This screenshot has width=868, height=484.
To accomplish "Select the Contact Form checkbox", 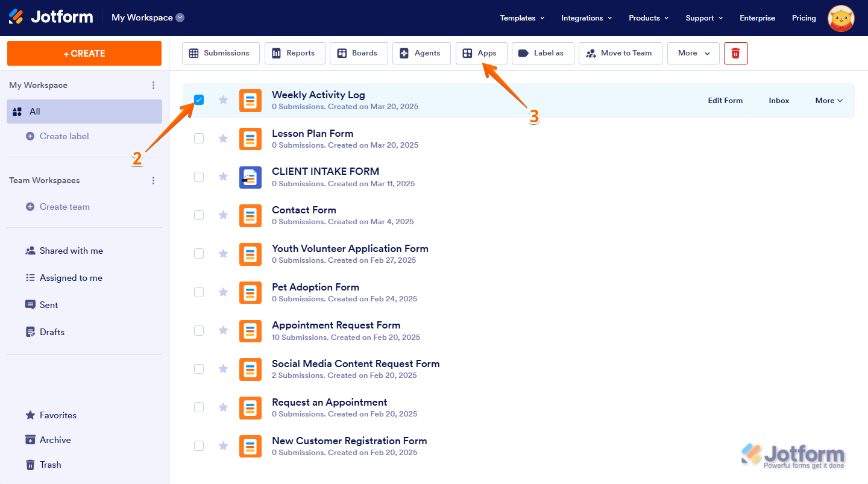I will (x=199, y=215).
